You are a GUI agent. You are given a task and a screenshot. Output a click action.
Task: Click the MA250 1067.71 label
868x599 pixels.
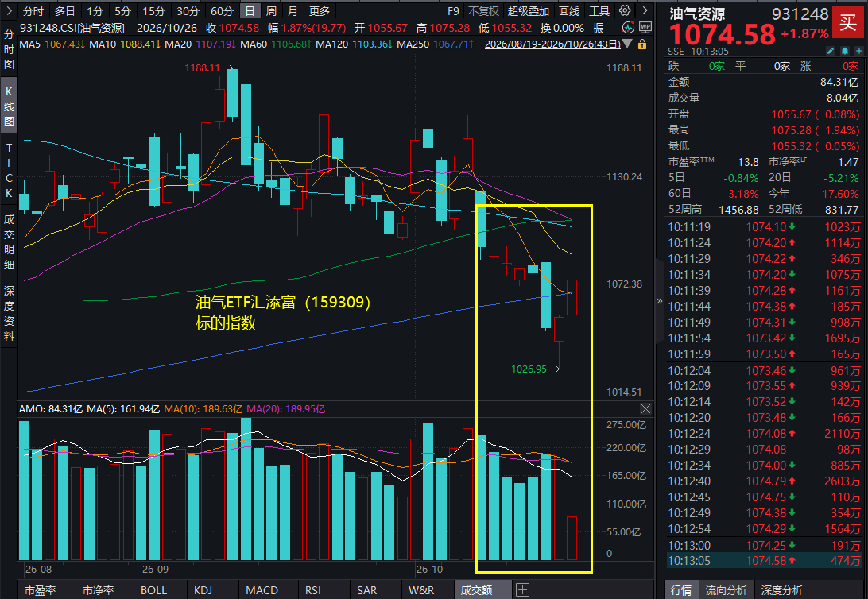(436, 44)
